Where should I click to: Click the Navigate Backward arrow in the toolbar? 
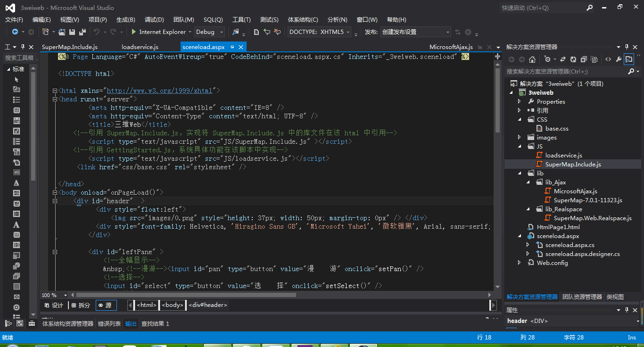coord(15,32)
